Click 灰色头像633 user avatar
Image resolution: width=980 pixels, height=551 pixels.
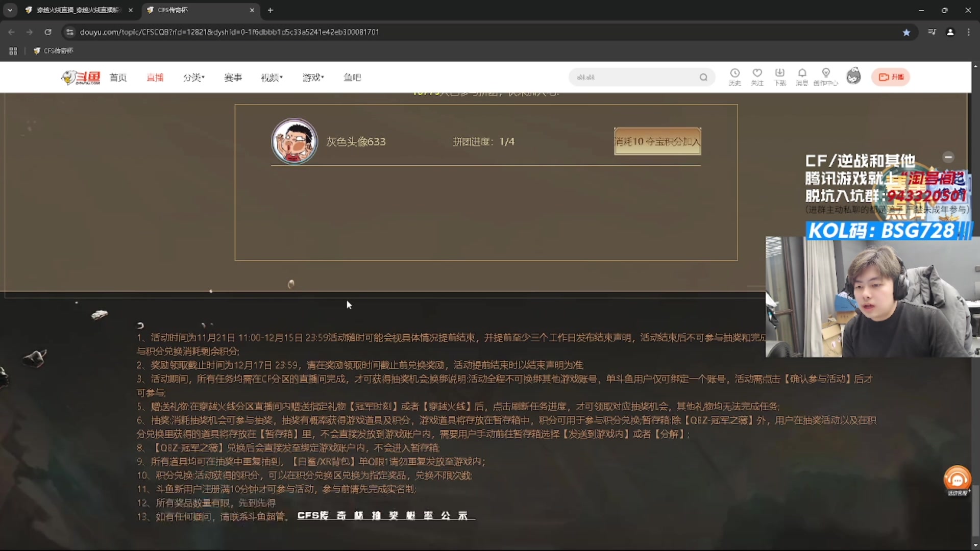295,141
